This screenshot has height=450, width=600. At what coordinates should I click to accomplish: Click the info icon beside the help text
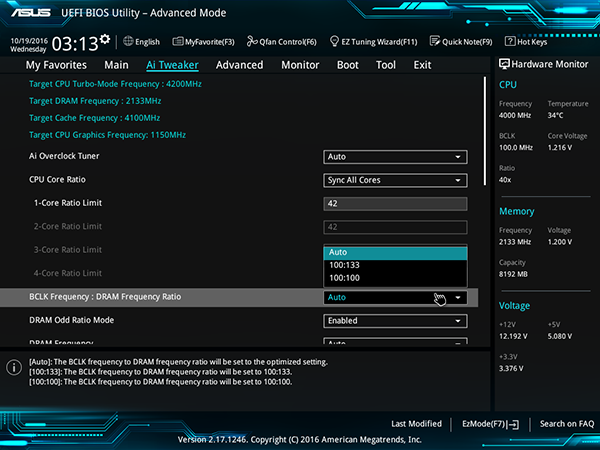coord(14,367)
